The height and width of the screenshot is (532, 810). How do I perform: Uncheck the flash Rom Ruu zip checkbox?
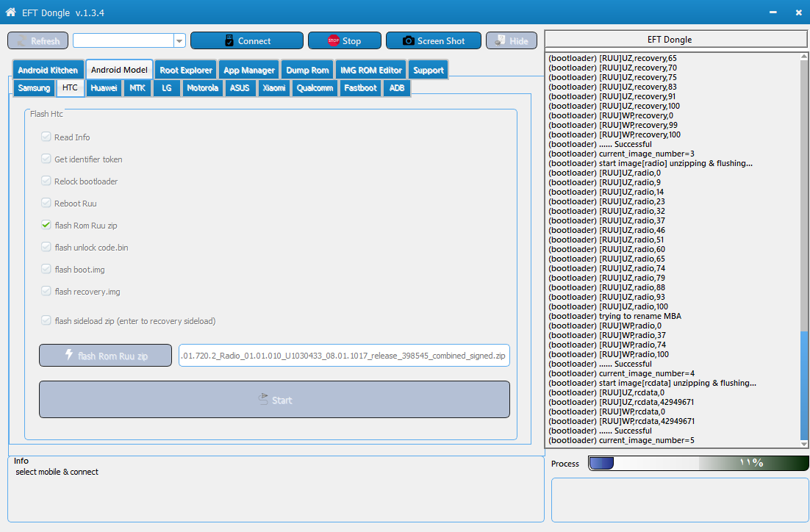point(46,225)
